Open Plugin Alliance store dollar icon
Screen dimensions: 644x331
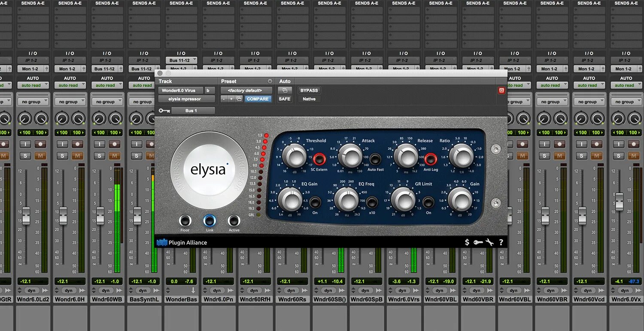467,243
